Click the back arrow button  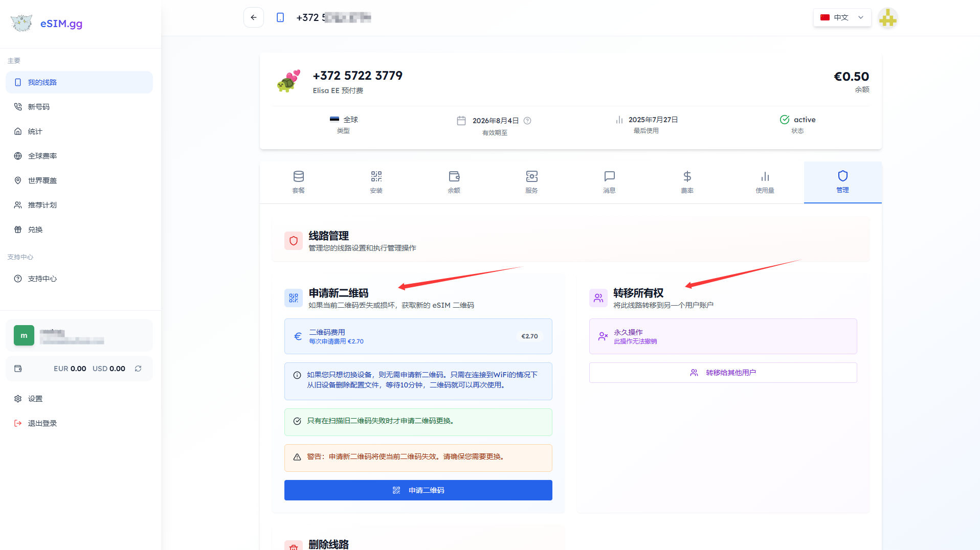[253, 17]
